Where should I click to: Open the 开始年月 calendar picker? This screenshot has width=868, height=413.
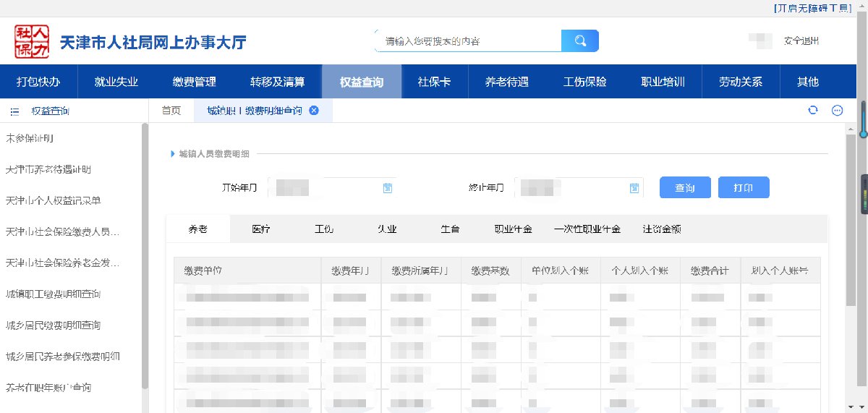point(388,188)
